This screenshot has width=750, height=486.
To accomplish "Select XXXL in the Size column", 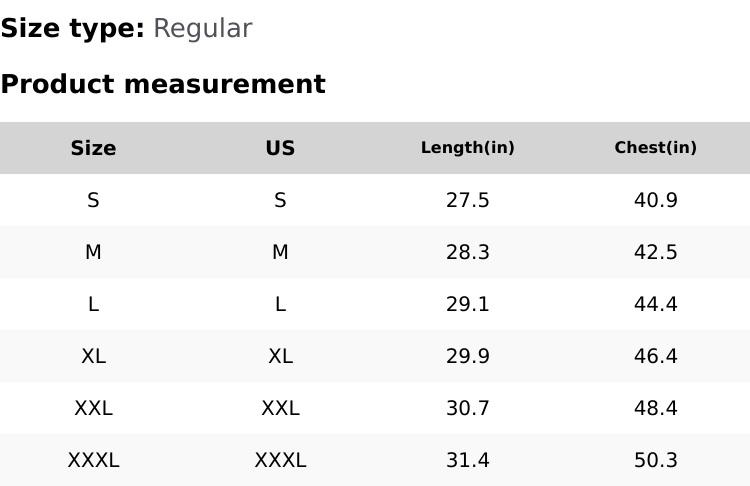I will click(93, 460).
